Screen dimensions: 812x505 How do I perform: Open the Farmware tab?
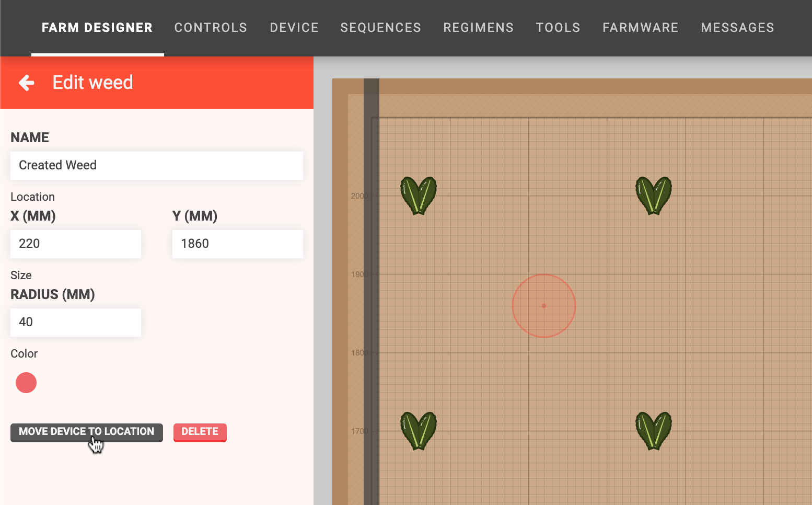coord(640,28)
